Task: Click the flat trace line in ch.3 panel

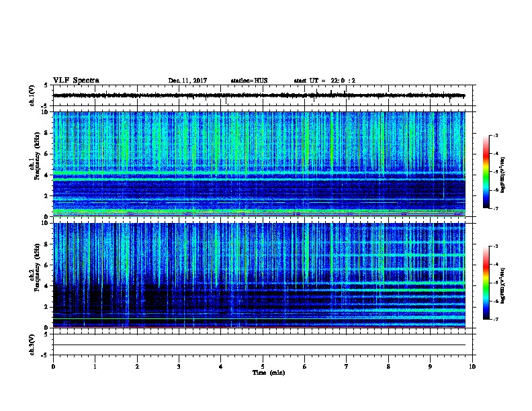Action: click(x=259, y=345)
